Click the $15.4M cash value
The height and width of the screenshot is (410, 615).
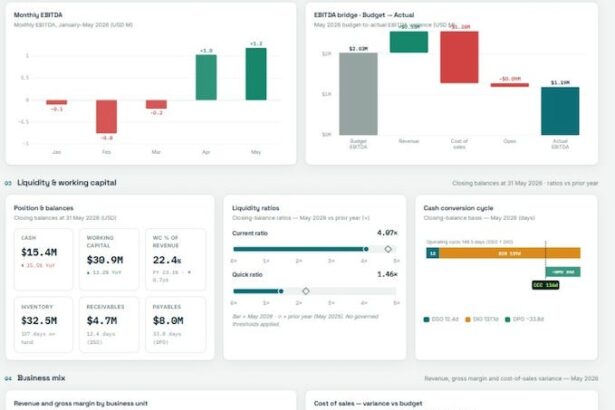(x=39, y=252)
